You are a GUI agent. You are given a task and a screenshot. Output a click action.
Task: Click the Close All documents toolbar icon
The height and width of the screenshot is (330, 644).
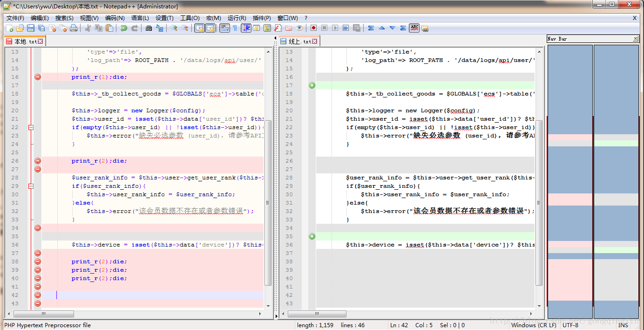click(63, 28)
